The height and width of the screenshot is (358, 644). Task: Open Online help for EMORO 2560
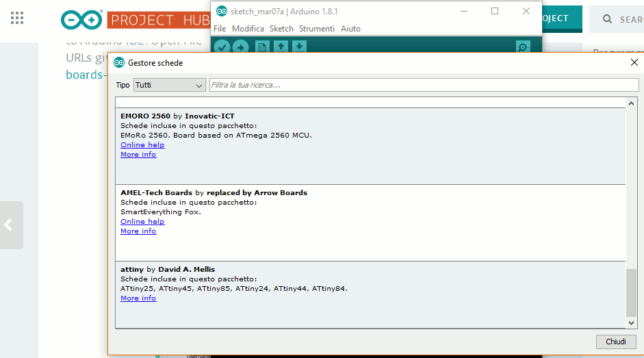click(x=142, y=144)
